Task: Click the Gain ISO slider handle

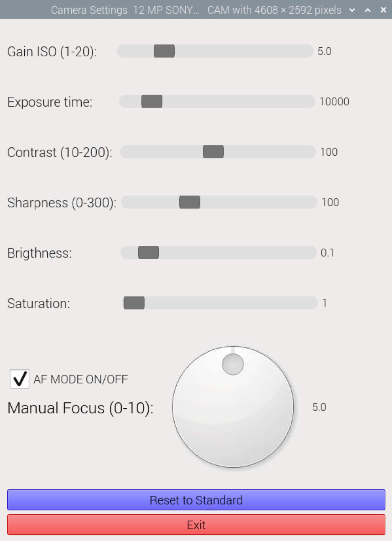Action: pyautogui.click(x=164, y=51)
